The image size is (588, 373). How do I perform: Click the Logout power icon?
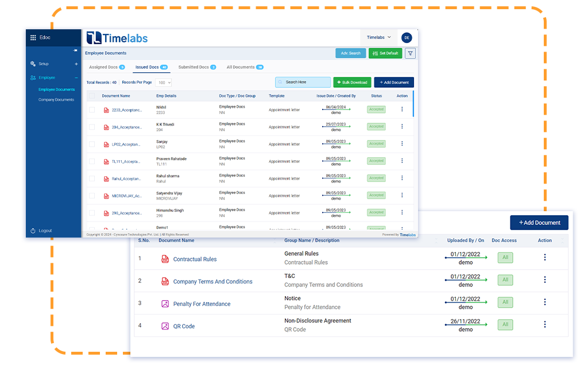tap(33, 231)
